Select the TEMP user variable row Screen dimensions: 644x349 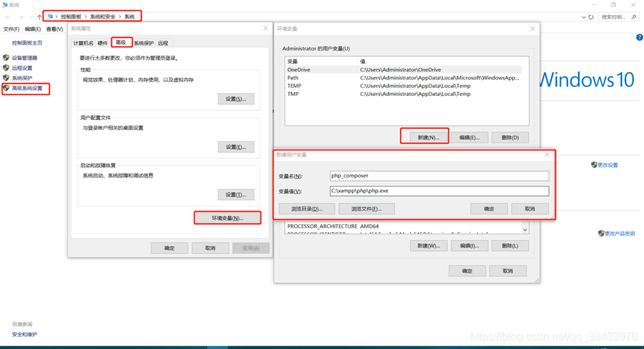pyautogui.click(x=403, y=86)
